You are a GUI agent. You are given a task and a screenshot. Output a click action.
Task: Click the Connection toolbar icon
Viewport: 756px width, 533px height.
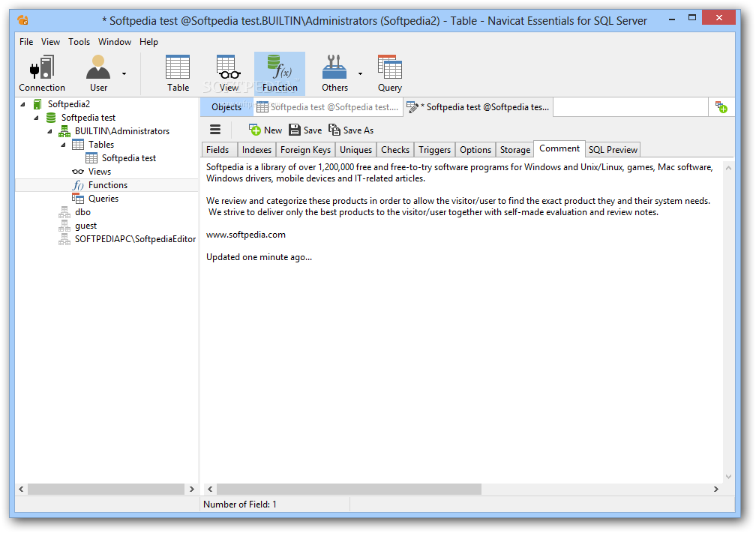coord(42,73)
